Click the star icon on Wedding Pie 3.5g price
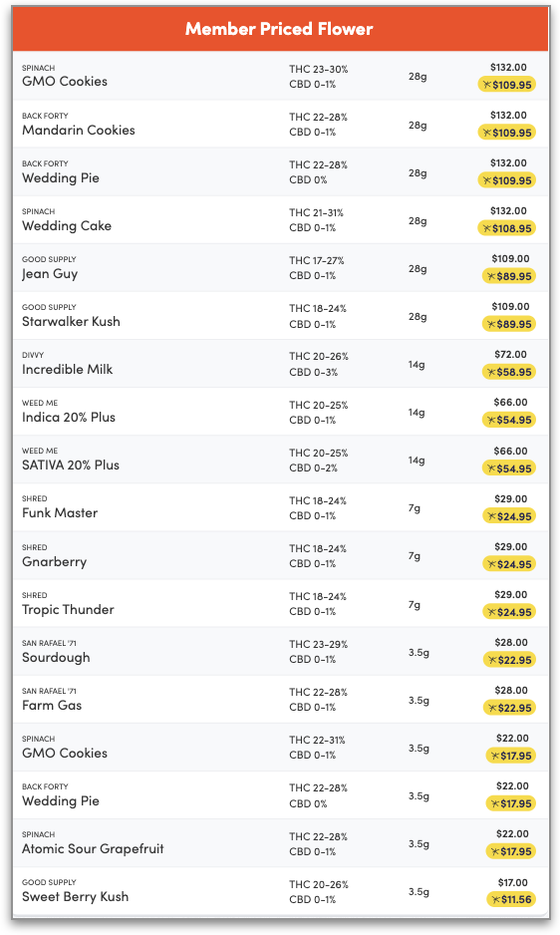560x935 pixels. click(x=495, y=803)
